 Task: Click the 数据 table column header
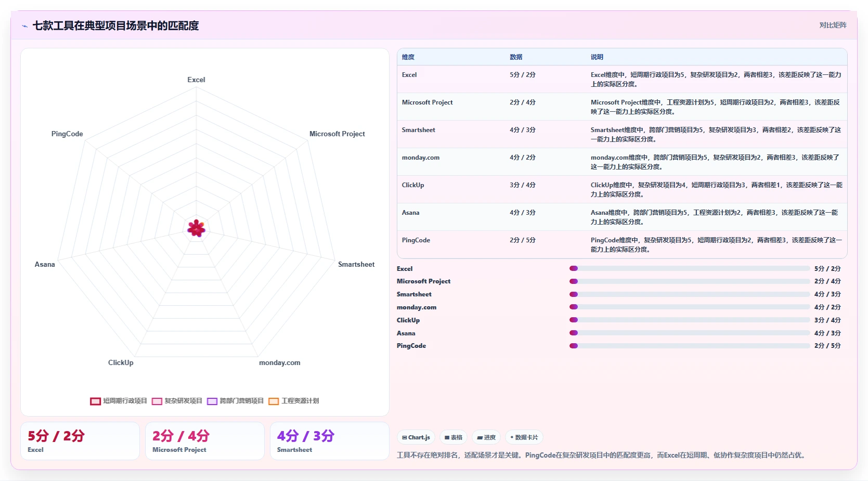click(x=516, y=57)
